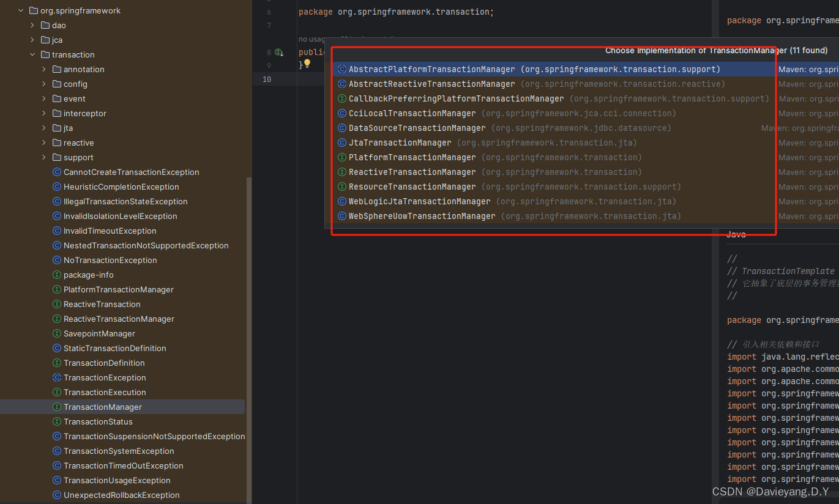The width and height of the screenshot is (839, 504).
Task: Click interface icon of package-info in tree
Action: pyautogui.click(x=57, y=275)
